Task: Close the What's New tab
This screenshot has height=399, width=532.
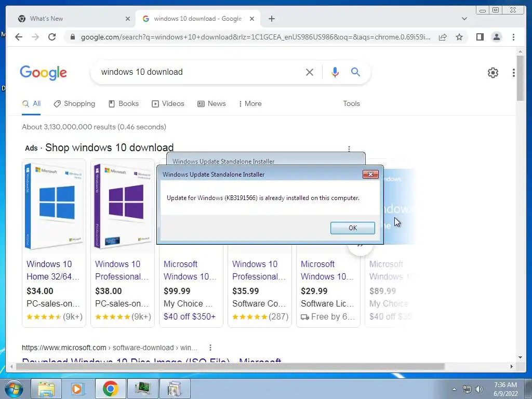Action: [x=128, y=19]
